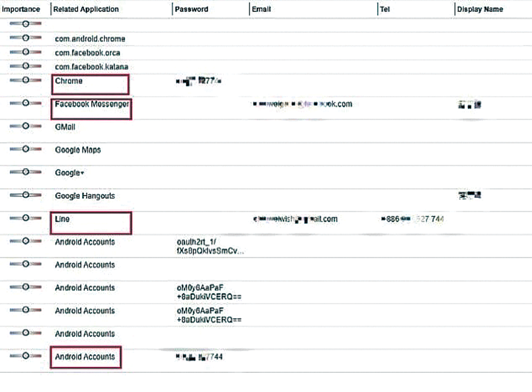532x392 pixels.
Task: Change the GMail row importance slider
Action: [26, 126]
